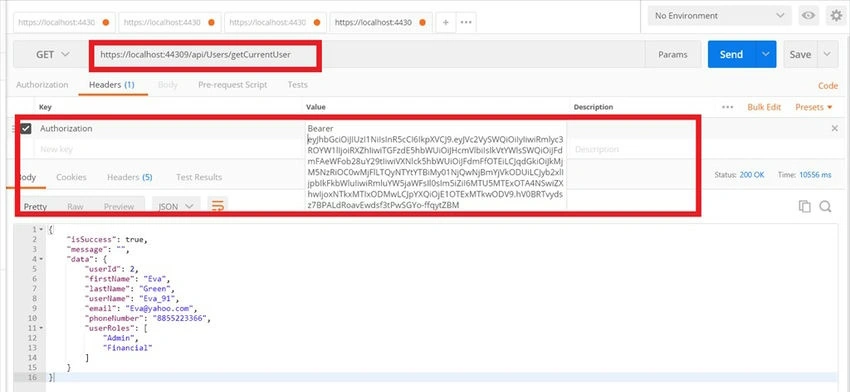Open the JSON format dropdown
The height and width of the screenshot is (392, 850).
point(176,206)
